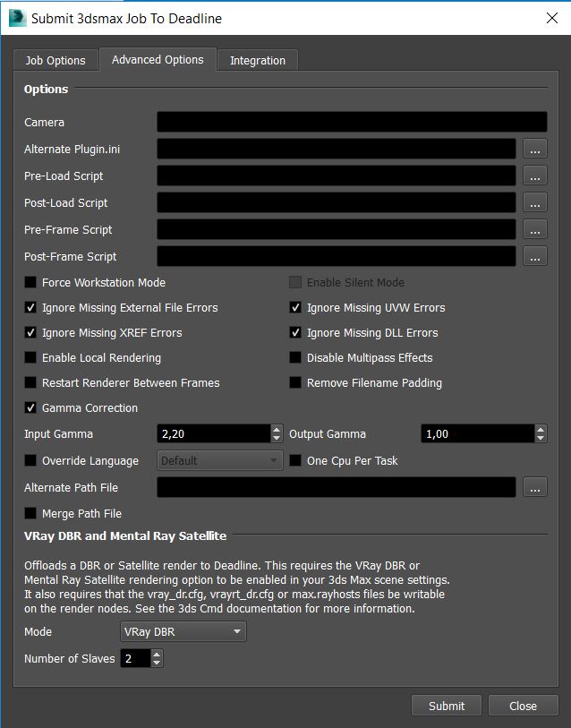Browse for Post-Frame Script file

pos(534,256)
